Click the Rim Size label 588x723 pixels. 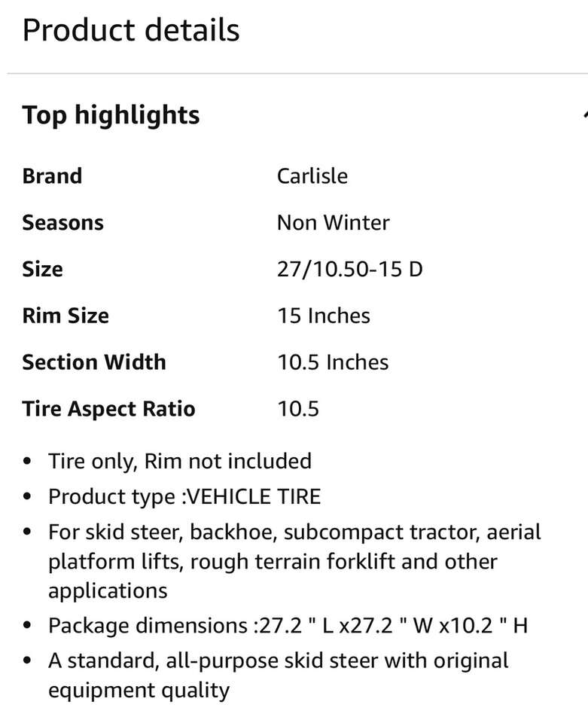coord(66,316)
